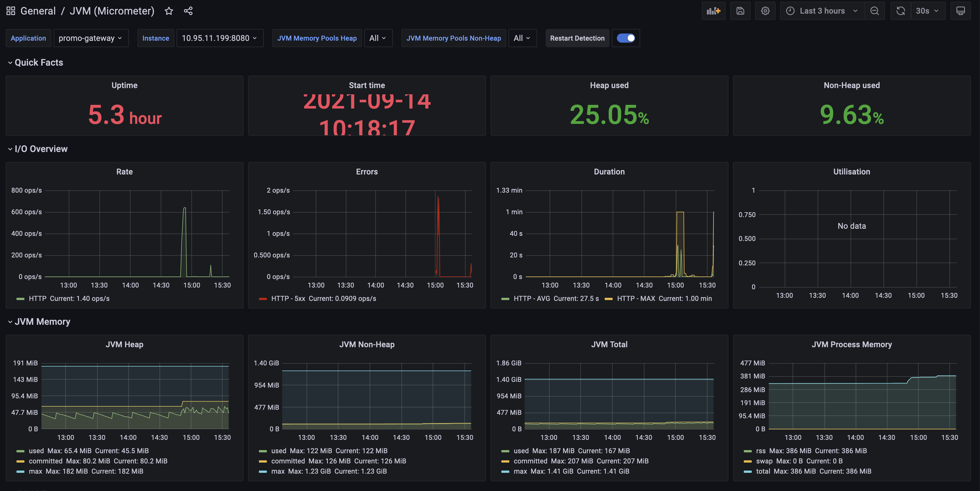980x491 pixels.
Task: Open dashboard settings gear
Action: pyautogui.click(x=765, y=11)
